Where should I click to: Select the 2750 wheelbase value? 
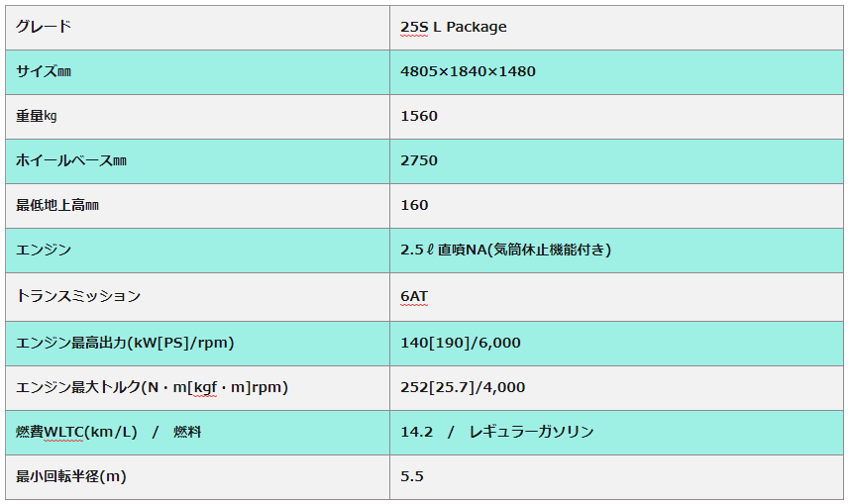[x=419, y=160]
